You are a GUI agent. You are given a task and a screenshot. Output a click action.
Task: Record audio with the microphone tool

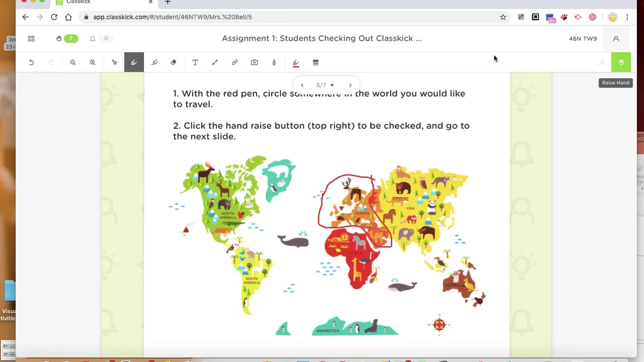click(x=274, y=62)
